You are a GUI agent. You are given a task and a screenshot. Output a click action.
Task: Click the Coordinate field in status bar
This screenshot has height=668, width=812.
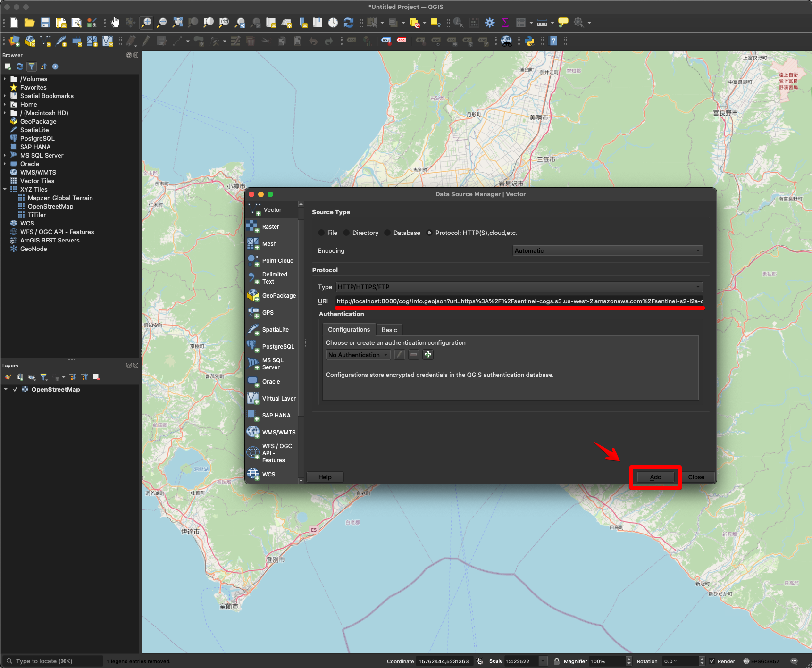pyautogui.click(x=444, y=661)
